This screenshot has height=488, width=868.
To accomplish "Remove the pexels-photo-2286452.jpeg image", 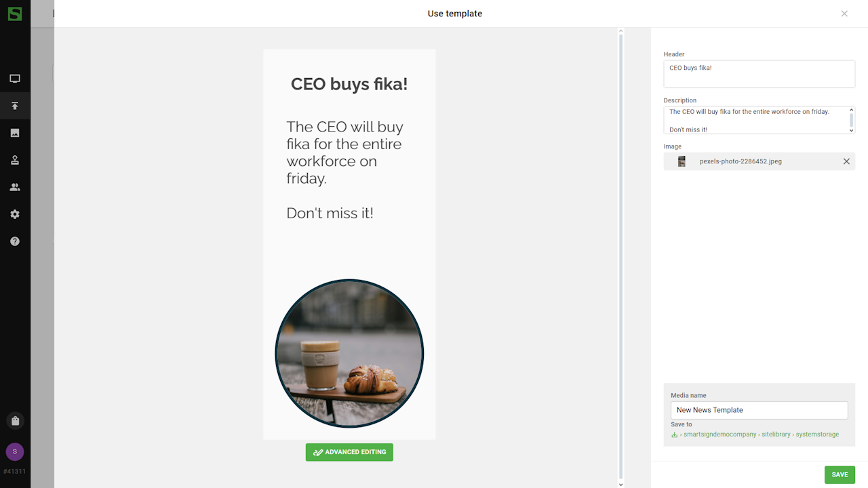I will 846,161.
